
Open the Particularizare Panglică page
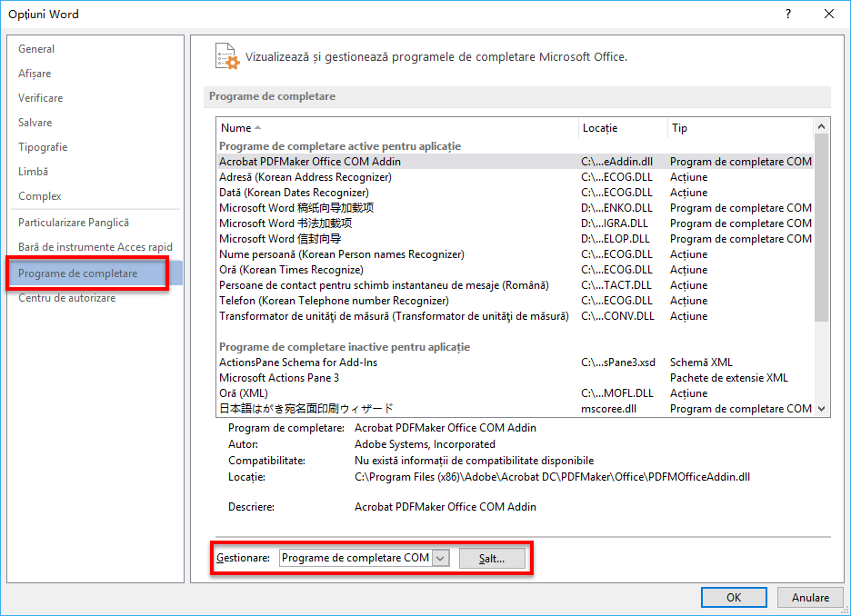click(75, 222)
